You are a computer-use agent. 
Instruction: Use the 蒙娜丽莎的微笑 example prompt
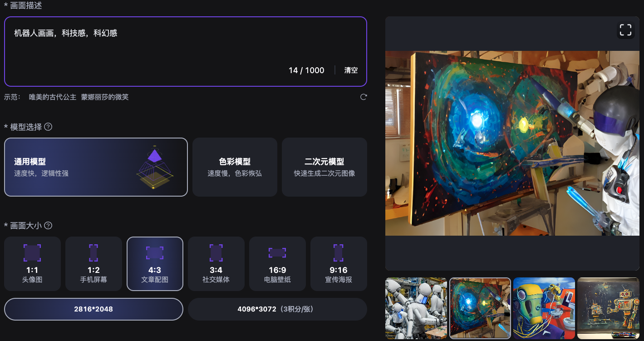pos(105,97)
